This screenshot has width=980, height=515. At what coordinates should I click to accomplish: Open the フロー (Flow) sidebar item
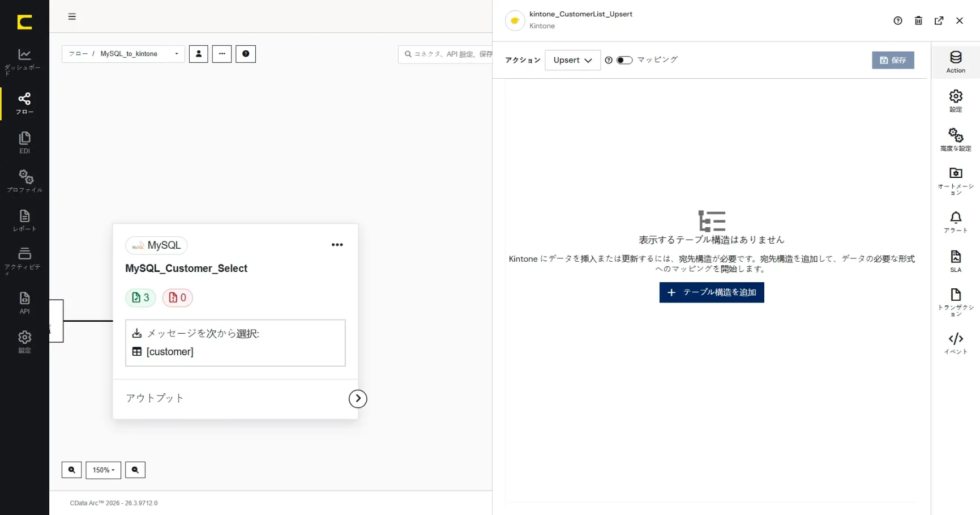[x=24, y=104]
